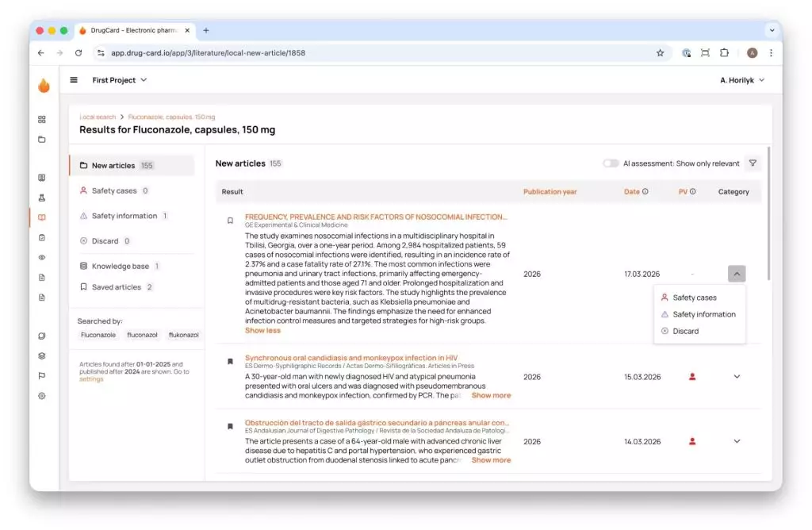Sort by Date column header
Viewport: 812px width, 530px height.
click(632, 192)
